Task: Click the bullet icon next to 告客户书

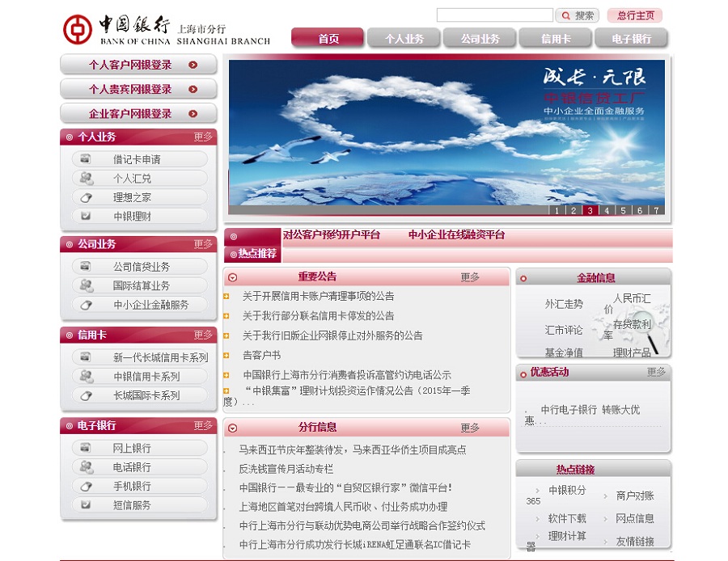Action: coord(226,356)
